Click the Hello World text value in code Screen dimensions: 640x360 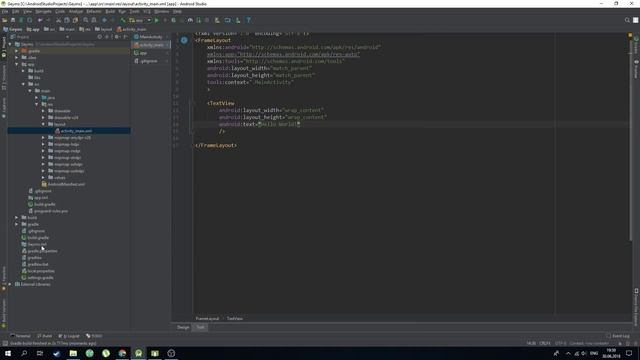[279, 124]
